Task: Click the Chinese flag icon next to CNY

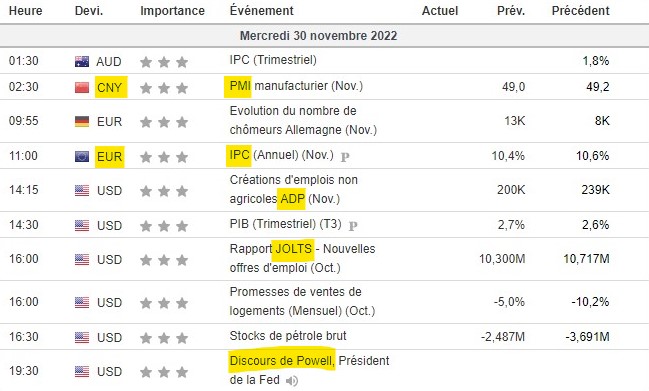Action: 82,87
